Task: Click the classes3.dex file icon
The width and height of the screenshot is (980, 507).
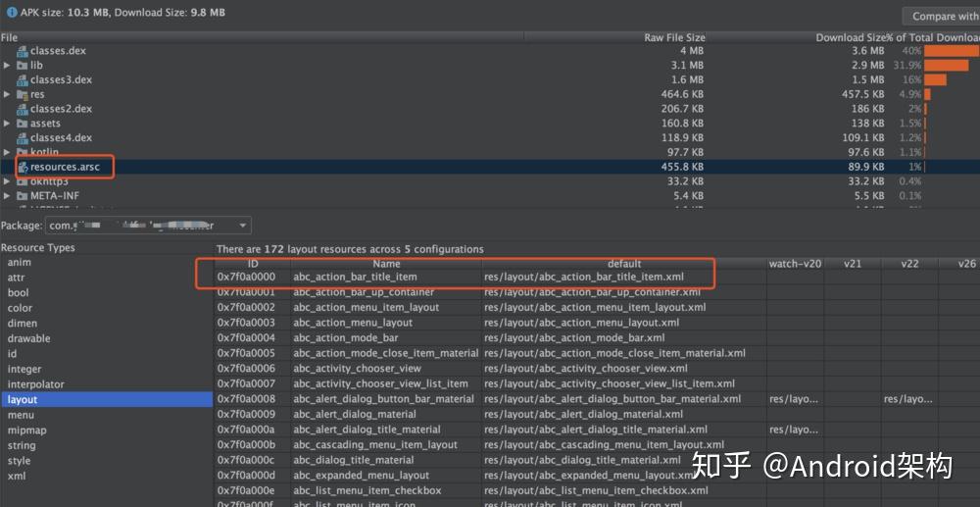Action: pyautogui.click(x=23, y=80)
